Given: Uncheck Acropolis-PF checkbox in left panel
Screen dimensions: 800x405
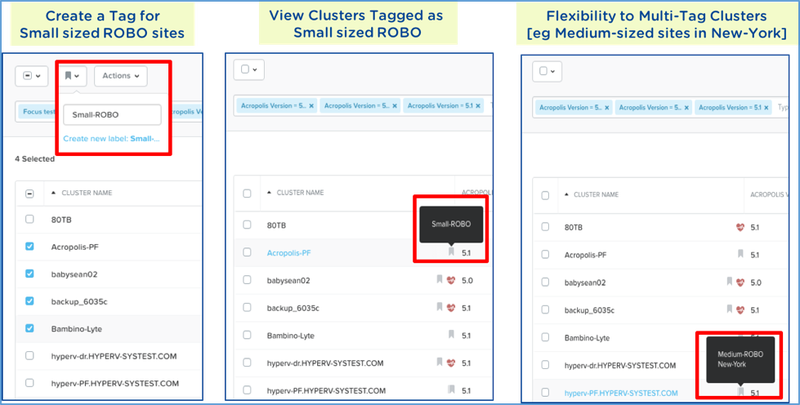Looking at the screenshot, I should pos(30,246).
